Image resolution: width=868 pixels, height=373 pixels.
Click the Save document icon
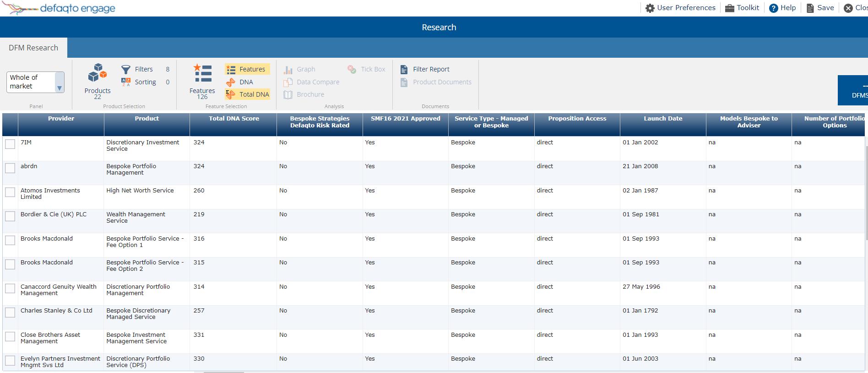[810, 8]
